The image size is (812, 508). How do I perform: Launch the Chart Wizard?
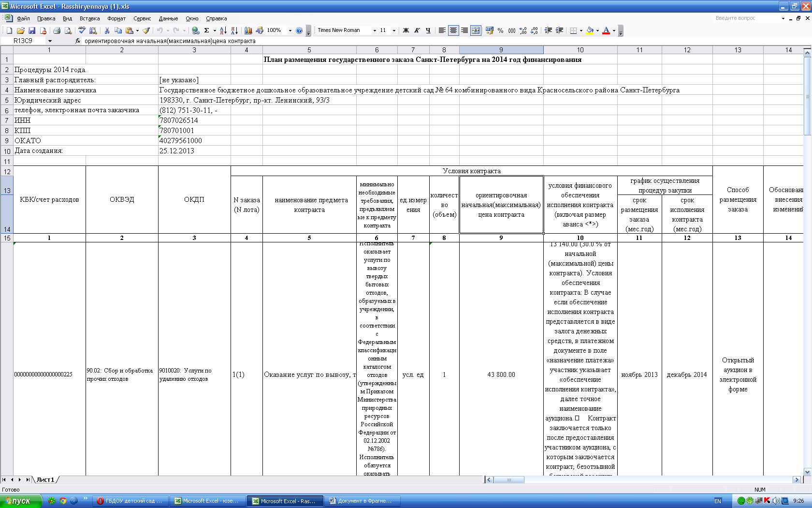248,30
